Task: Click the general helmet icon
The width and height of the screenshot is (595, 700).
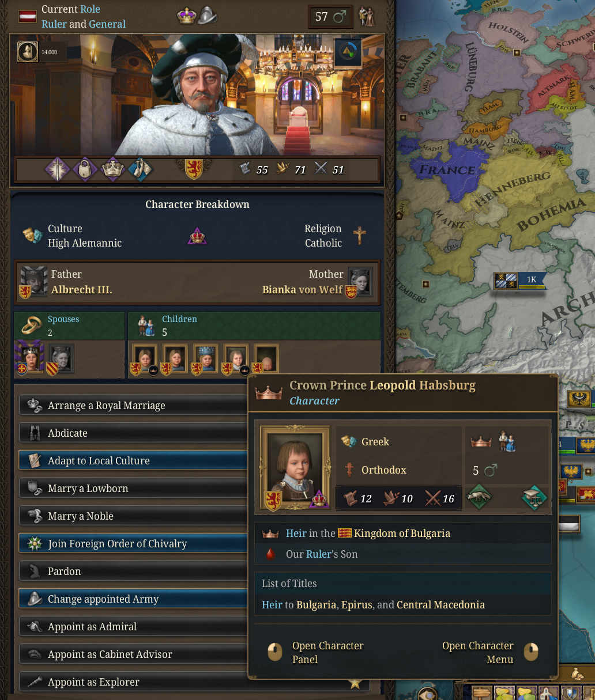Action: coord(208,16)
